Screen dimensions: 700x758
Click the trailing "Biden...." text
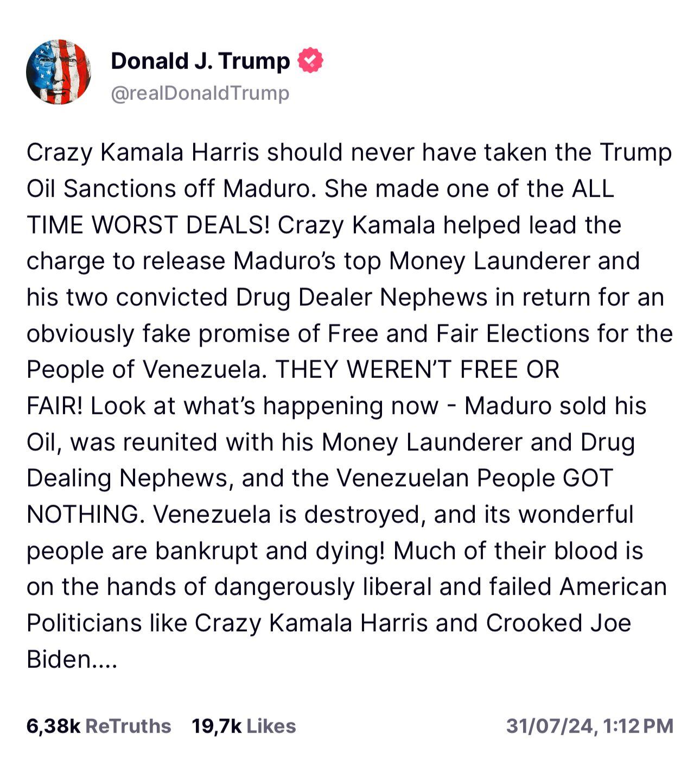tap(72, 659)
